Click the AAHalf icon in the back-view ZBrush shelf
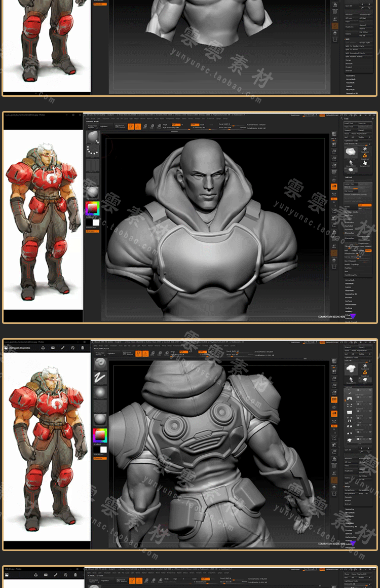This screenshot has height=588, width=380. pos(334,392)
